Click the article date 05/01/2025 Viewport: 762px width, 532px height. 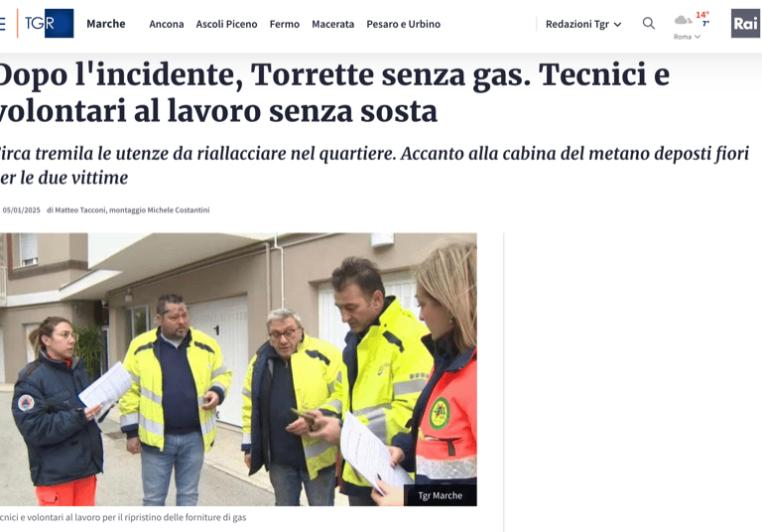[x=22, y=210]
